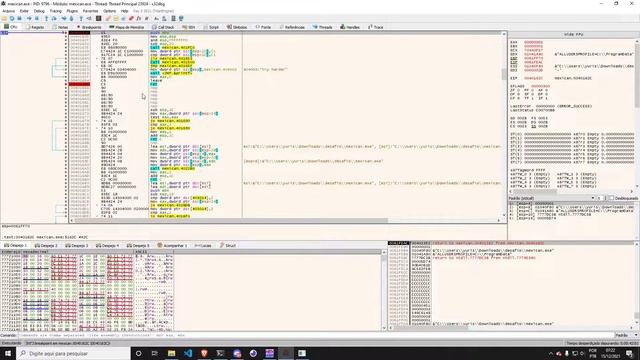The width and height of the screenshot is (640, 360).
Task: Open the Padrão dropdown beside the command bar
Action: [627, 335]
